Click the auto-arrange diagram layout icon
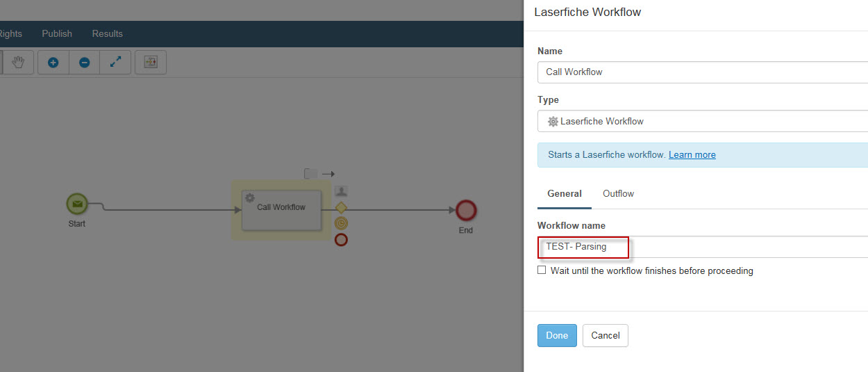 151,63
